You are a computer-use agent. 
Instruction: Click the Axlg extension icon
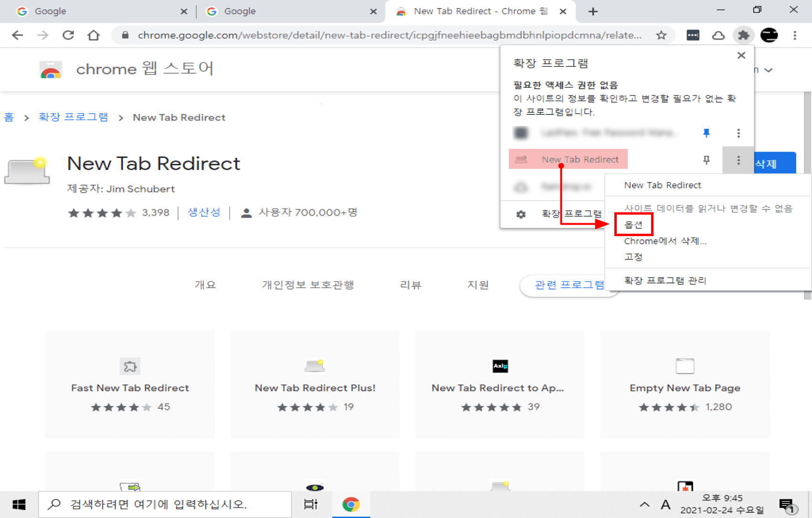(500, 366)
